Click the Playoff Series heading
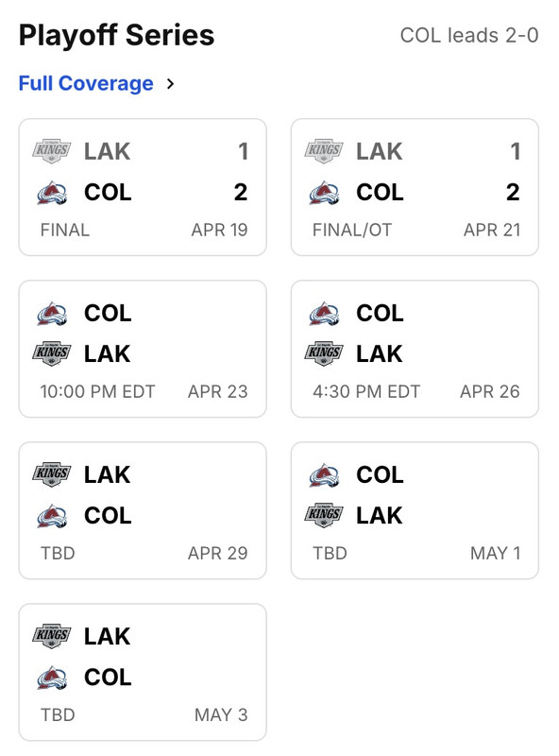 [115, 36]
